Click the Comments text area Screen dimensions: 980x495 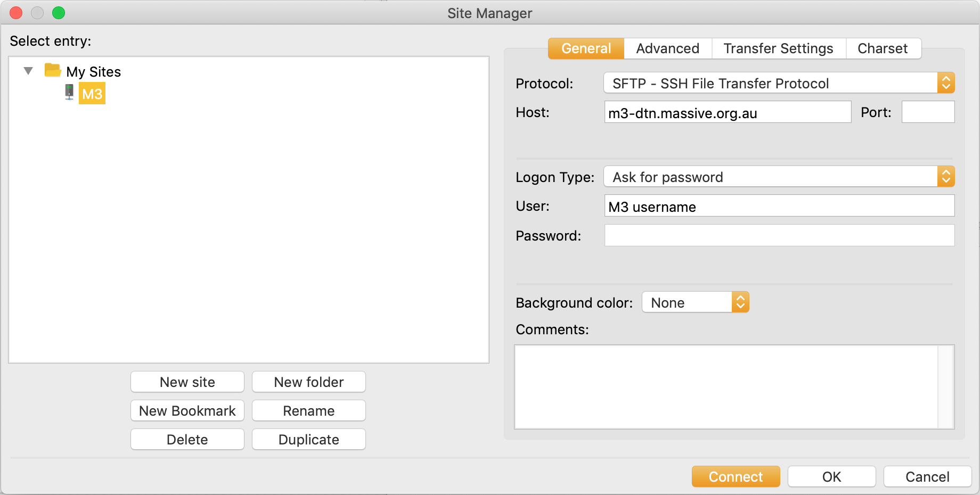coord(726,386)
